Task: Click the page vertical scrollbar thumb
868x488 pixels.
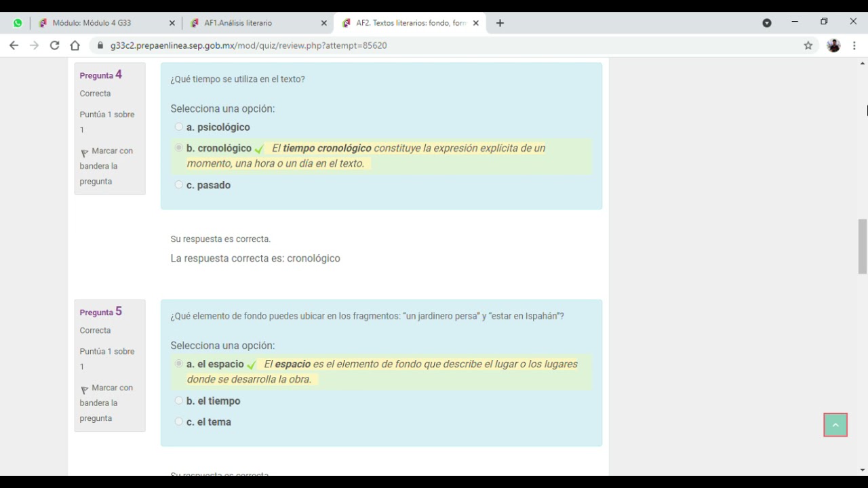Action: 863,247
